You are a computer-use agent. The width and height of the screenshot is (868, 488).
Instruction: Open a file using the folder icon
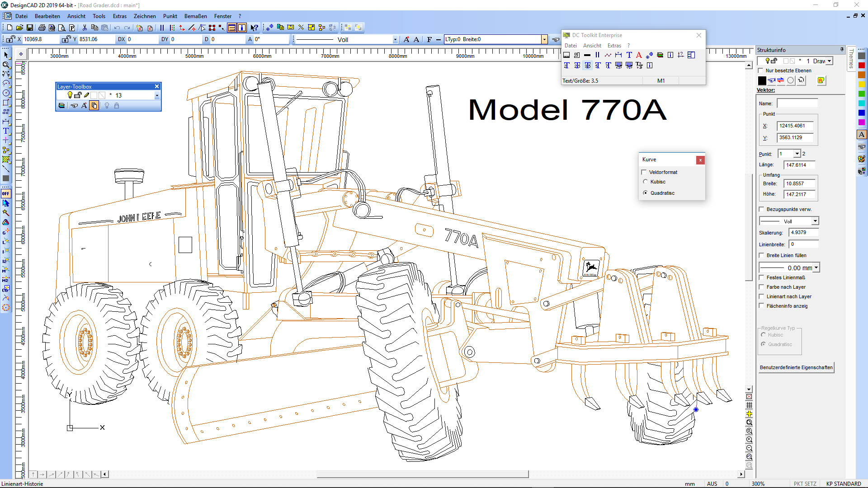[x=19, y=28]
